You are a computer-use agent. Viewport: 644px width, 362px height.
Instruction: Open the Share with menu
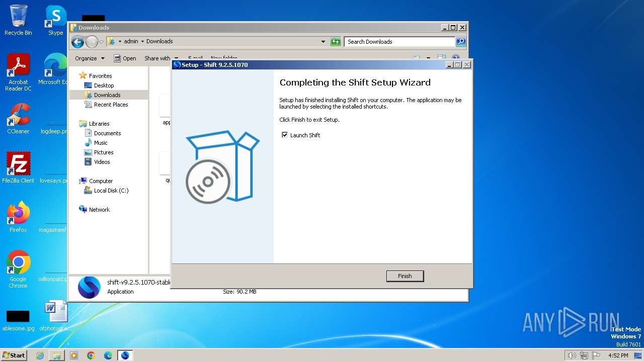pyautogui.click(x=161, y=58)
